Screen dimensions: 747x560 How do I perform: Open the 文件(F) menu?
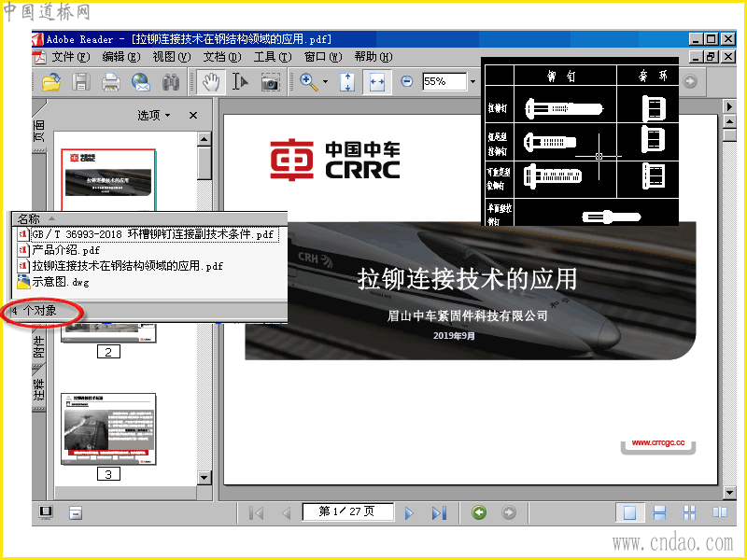click(70, 57)
